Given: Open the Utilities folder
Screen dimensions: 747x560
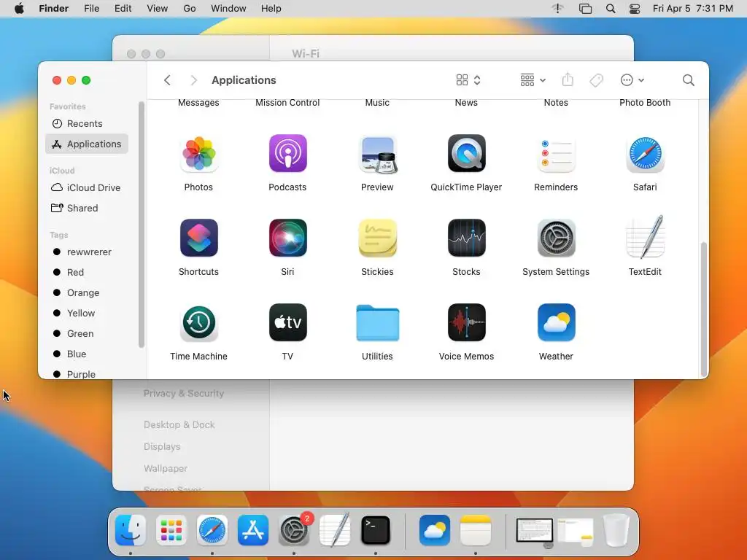Looking at the screenshot, I should point(377,323).
